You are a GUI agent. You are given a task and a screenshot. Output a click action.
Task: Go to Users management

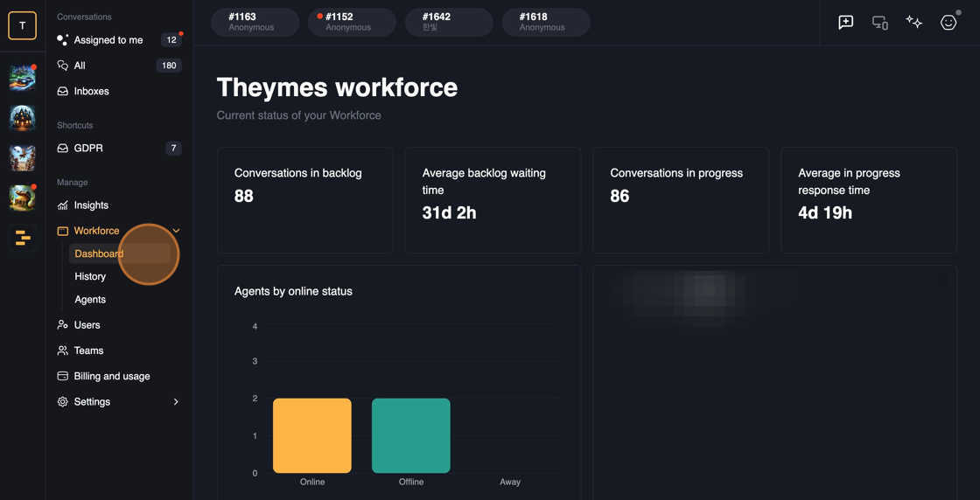pos(119,325)
